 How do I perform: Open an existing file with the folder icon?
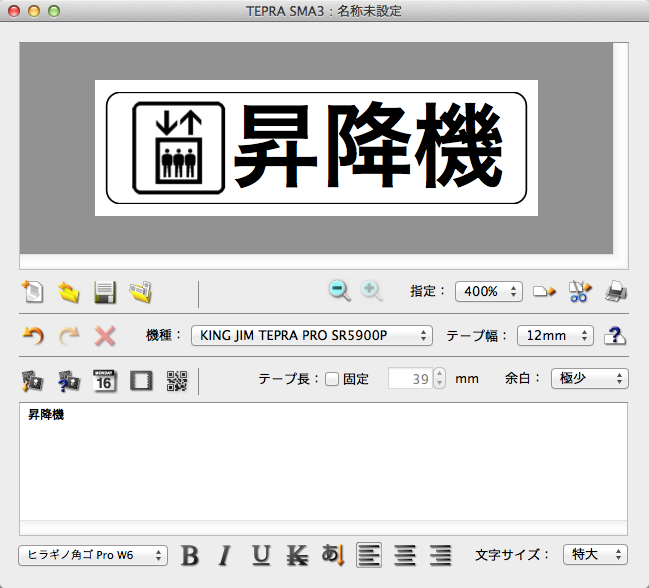pos(69,292)
